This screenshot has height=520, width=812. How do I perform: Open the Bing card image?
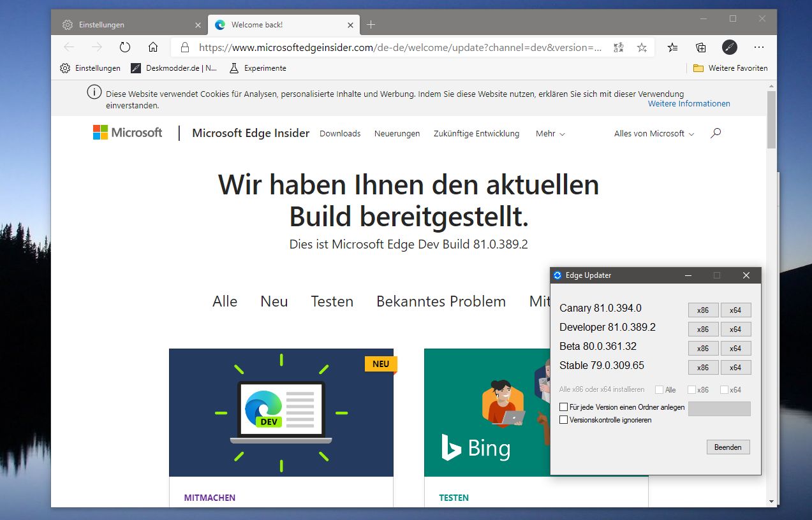[x=487, y=412]
